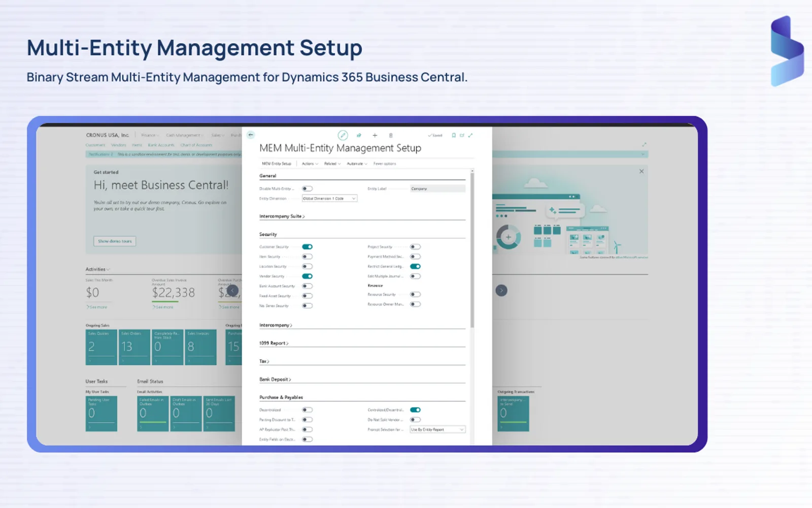Click the Binary Stream logo

787,51
